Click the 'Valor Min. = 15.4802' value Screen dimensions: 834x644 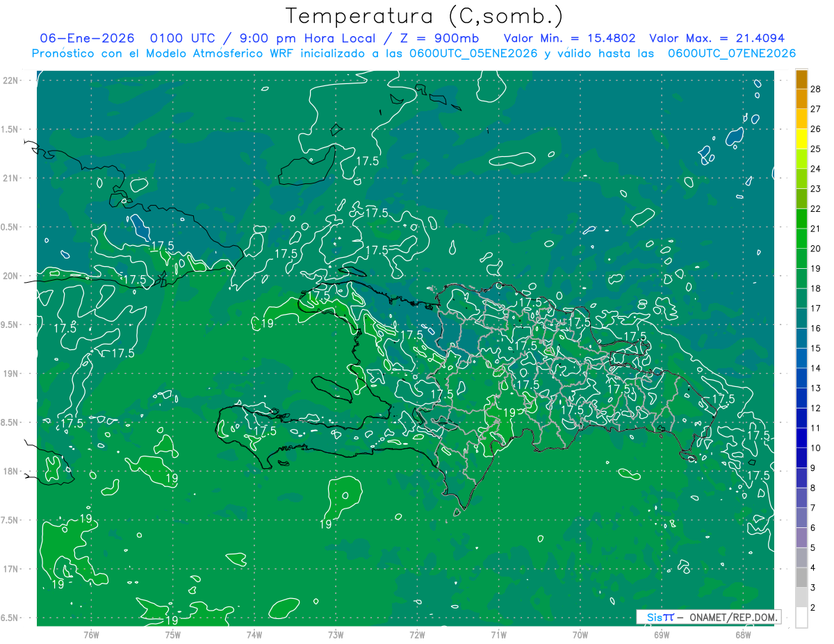point(569,38)
